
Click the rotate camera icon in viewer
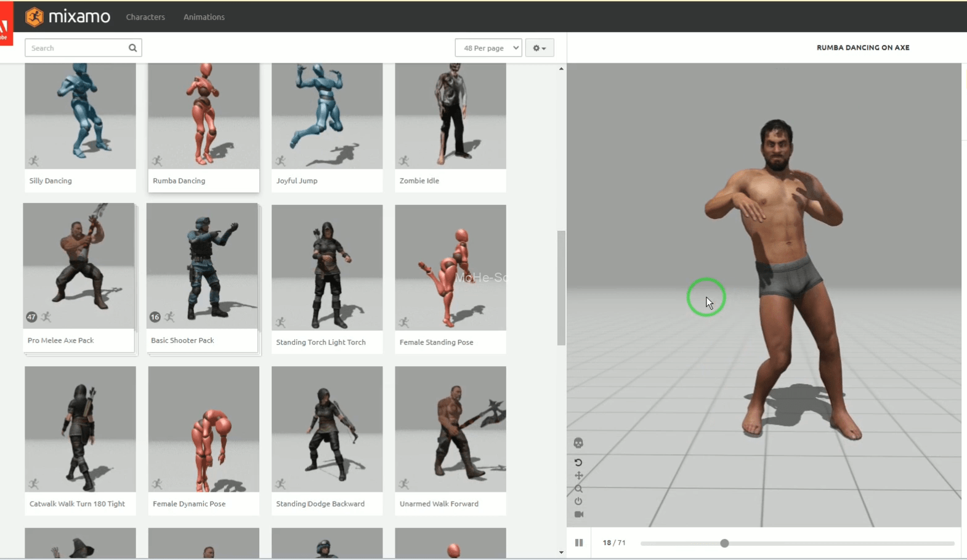[x=578, y=463]
